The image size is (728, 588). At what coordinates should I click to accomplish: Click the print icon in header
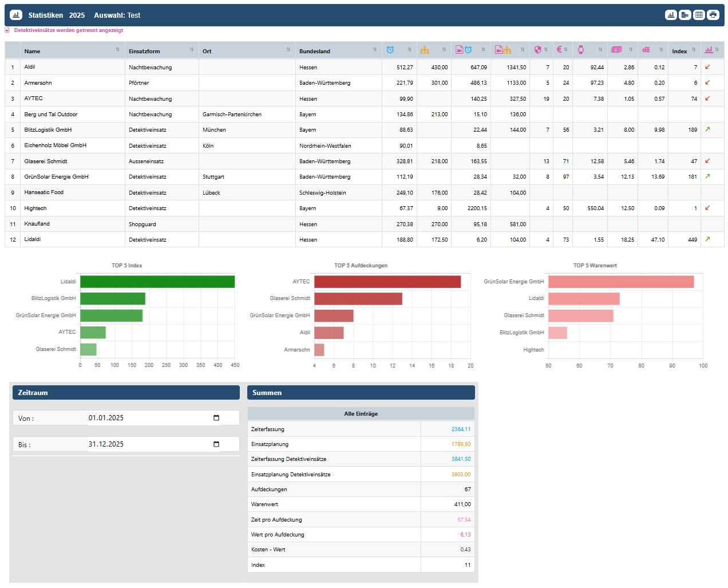[713, 15]
